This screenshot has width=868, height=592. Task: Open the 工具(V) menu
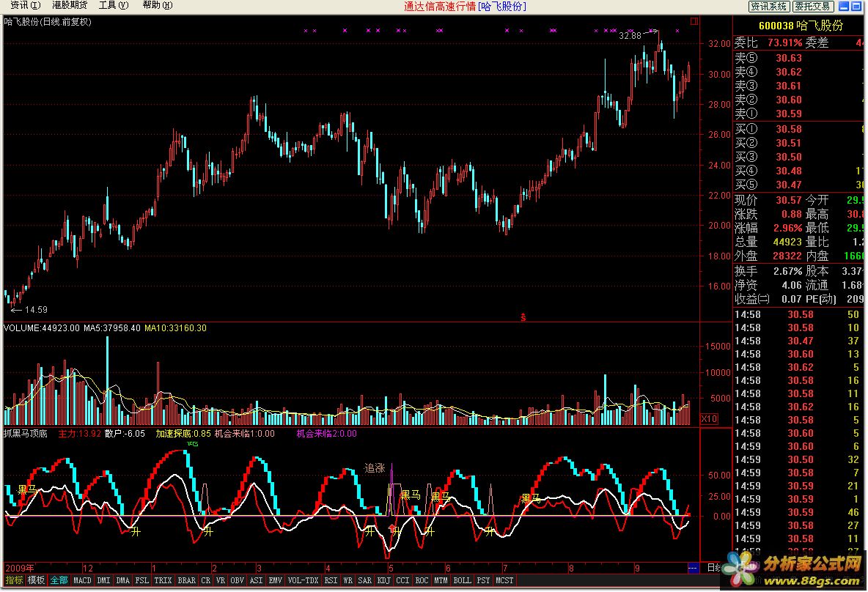click(114, 6)
